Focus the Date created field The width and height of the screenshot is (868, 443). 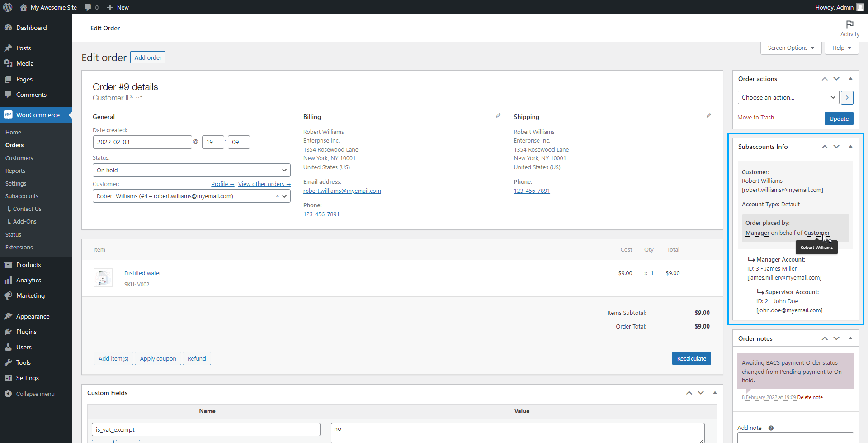click(x=142, y=142)
